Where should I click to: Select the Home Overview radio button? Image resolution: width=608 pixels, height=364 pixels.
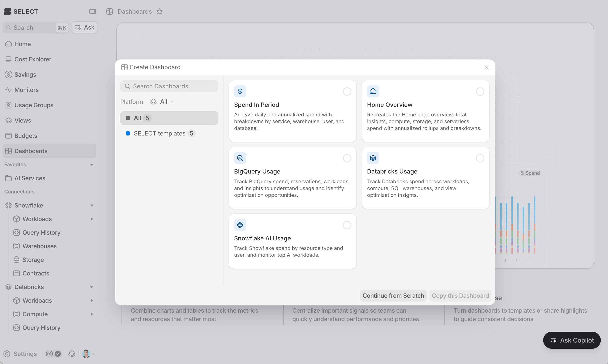click(x=480, y=92)
